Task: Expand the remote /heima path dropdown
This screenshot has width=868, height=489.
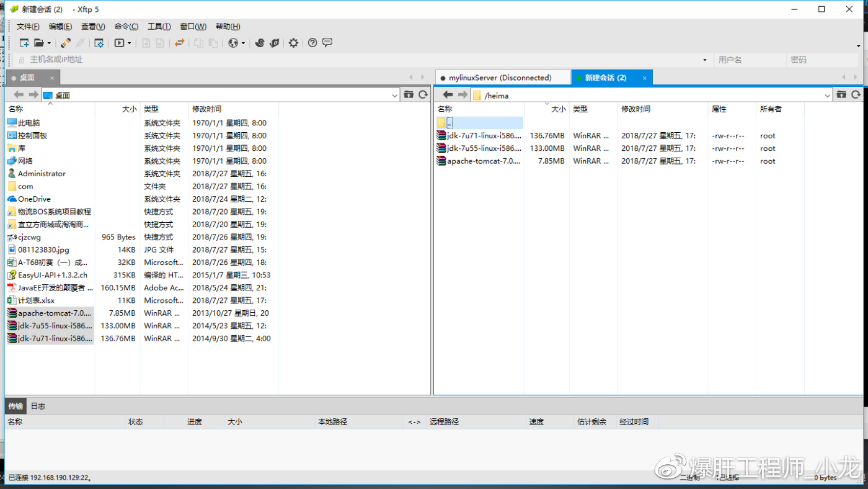Action: click(828, 96)
